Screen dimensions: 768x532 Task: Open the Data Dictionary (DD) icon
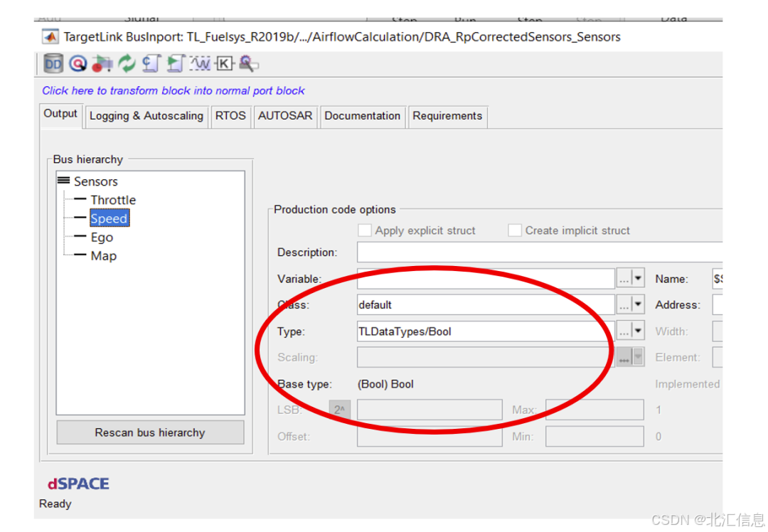(53, 64)
